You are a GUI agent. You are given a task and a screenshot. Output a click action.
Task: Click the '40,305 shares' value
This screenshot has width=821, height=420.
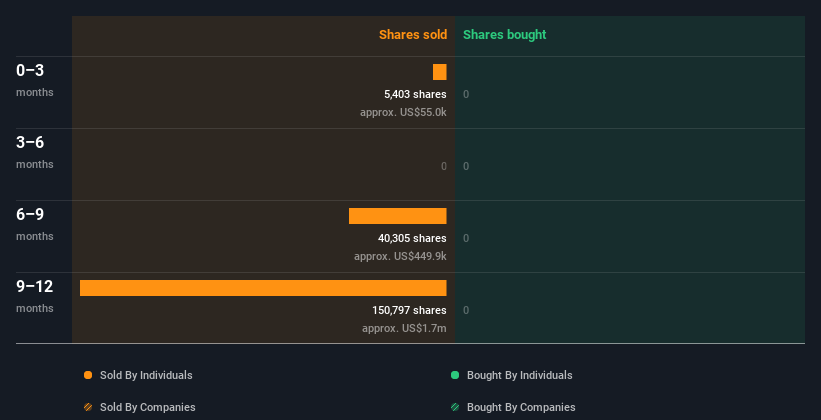point(412,238)
